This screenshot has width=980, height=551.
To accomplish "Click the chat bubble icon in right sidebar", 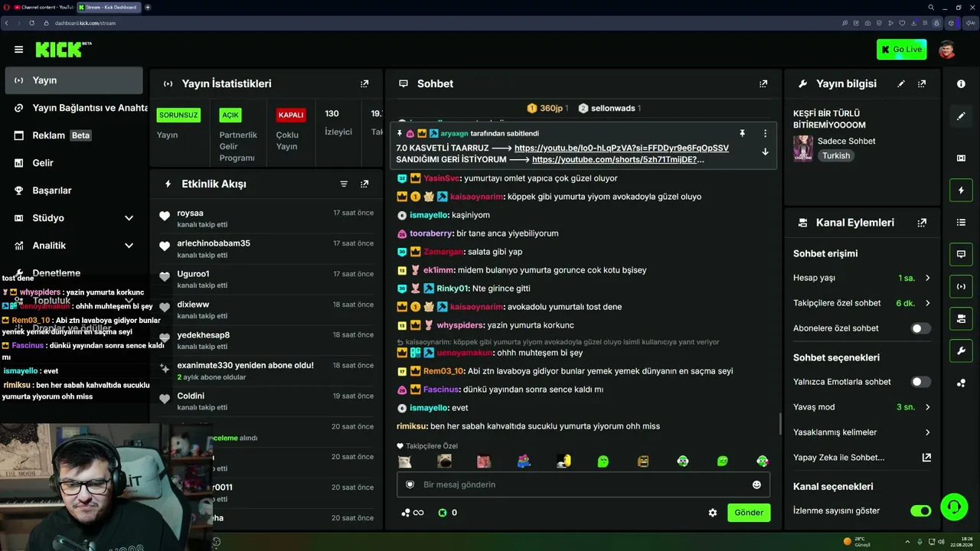I will 961,254.
